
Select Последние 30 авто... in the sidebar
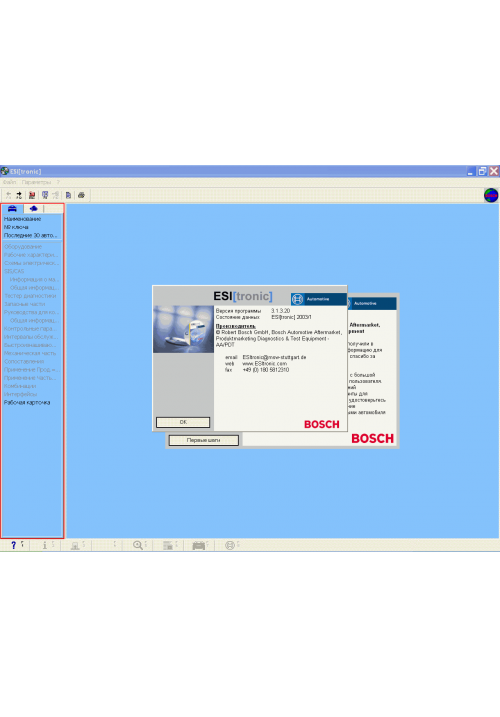pos(30,235)
